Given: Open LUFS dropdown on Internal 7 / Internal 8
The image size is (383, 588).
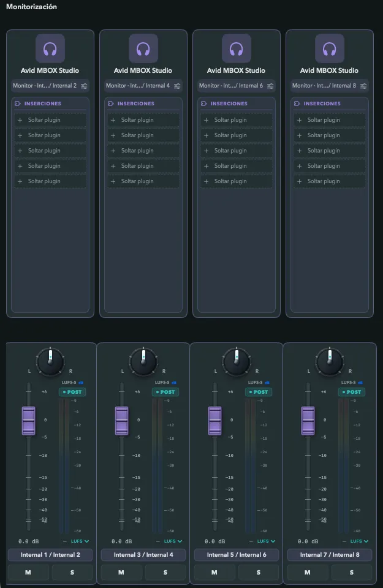Looking at the screenshot, I should [359, 541].
